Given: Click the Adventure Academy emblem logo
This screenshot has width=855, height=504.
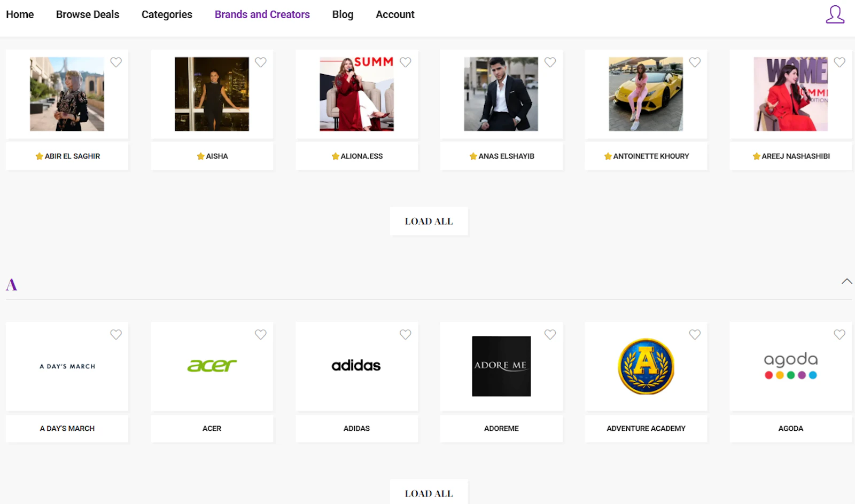Looking at the screenshot, I should point(646,366).
